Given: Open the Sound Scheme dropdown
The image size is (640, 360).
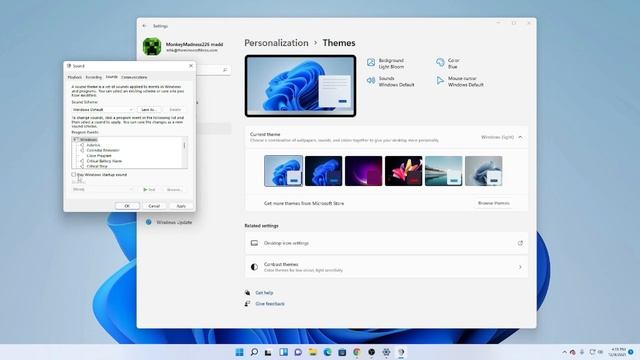Looking at the screenshot, I should (x=102, y=110).
